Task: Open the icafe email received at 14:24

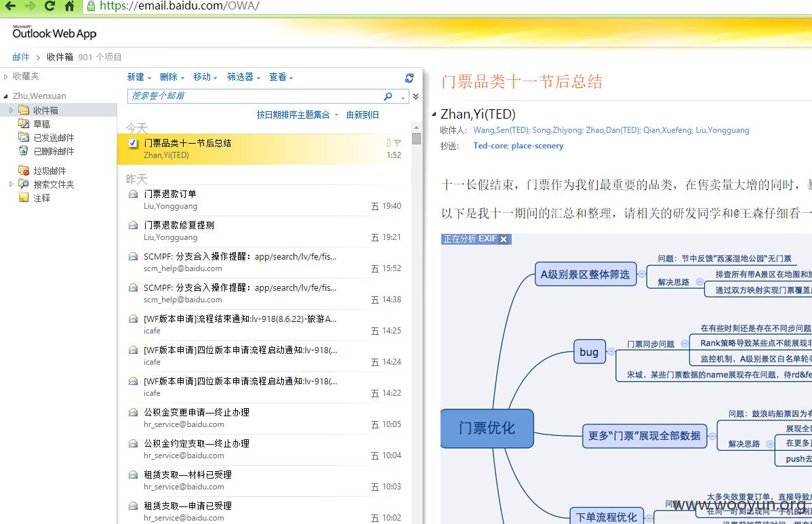Action: coord(264,356)
